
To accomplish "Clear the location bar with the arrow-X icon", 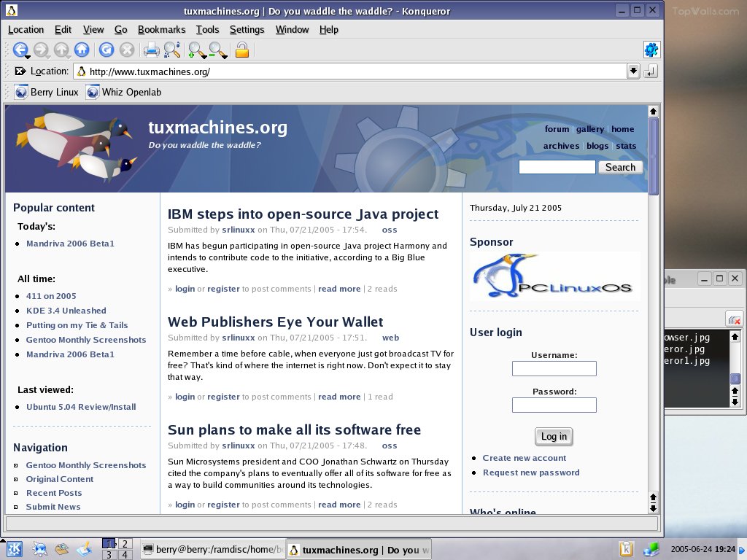I will [20, 71].
